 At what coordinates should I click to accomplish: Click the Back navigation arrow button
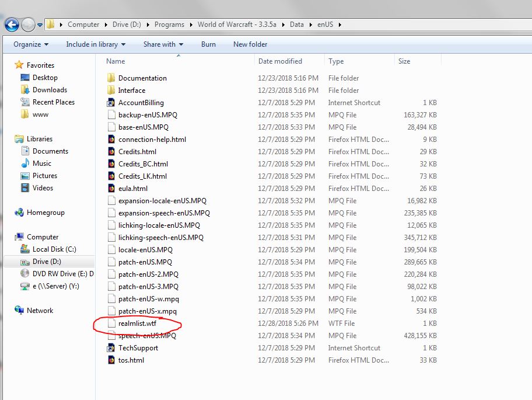tap(12, 25)
